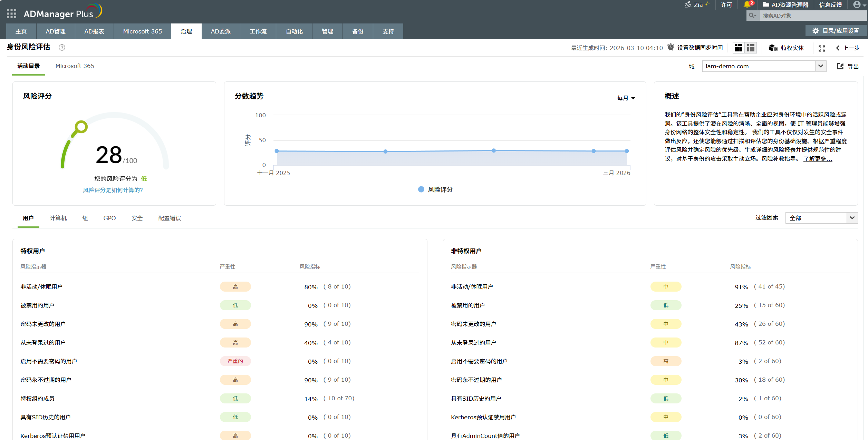The width and height of the screenshot is (868, 440).
Task: Switch to the Microsoft 365 sub-tab
Action: (x=75, y=66)
